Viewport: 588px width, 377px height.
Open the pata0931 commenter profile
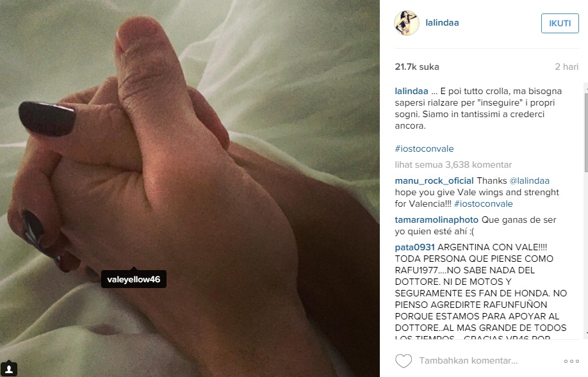pyautogui.click(x=415, y=247)
